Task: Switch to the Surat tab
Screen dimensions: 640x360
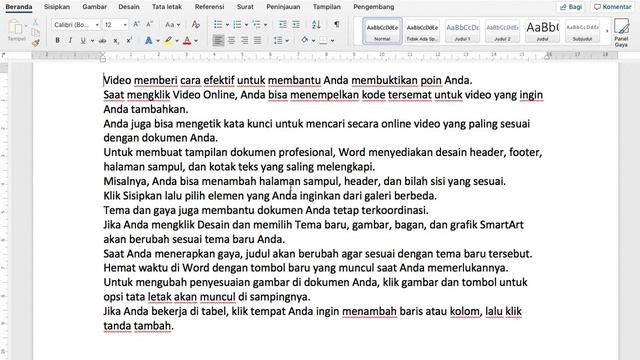Action: tap(245, 7)
